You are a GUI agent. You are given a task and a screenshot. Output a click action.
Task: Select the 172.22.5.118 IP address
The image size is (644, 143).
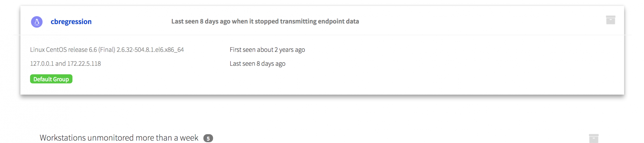(84, 64)
